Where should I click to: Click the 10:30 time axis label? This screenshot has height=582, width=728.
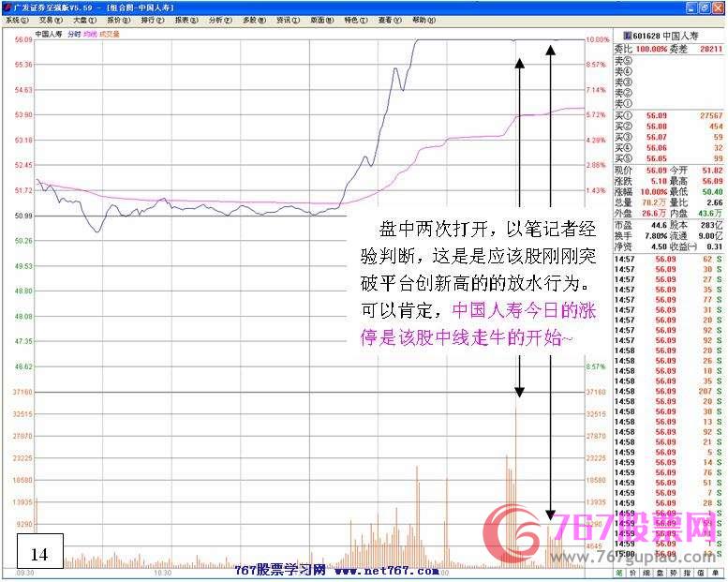(x=162, y=574)
